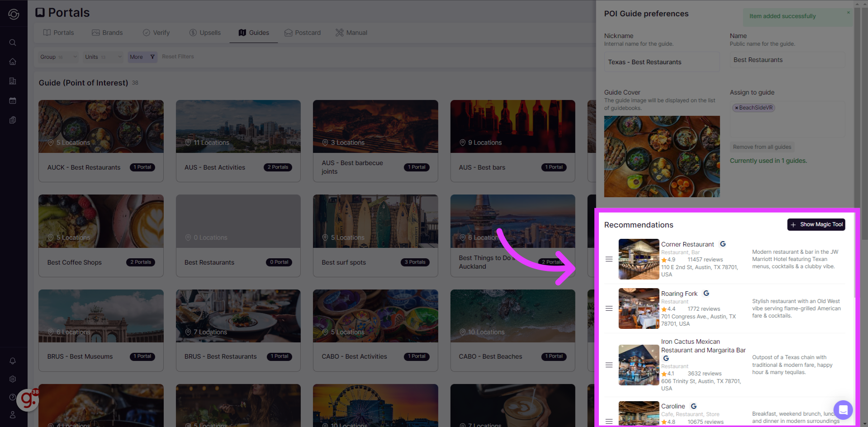Click the search icon in left sidebar
868x427 pixels.
pos(13,43)
